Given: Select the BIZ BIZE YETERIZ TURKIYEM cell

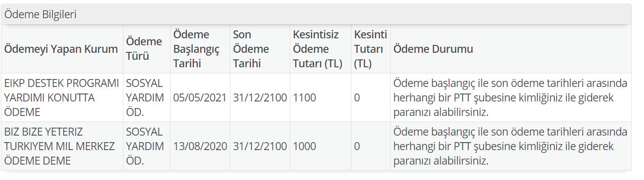Looking at the screenshot, I should coord(59,146).
